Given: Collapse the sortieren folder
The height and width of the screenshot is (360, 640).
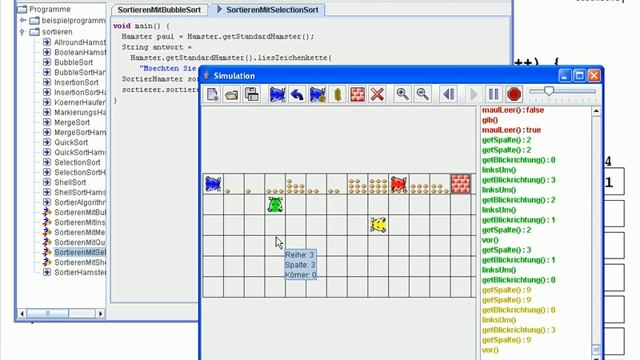Looking at the screenshot, I should click(x=23, y=32).
